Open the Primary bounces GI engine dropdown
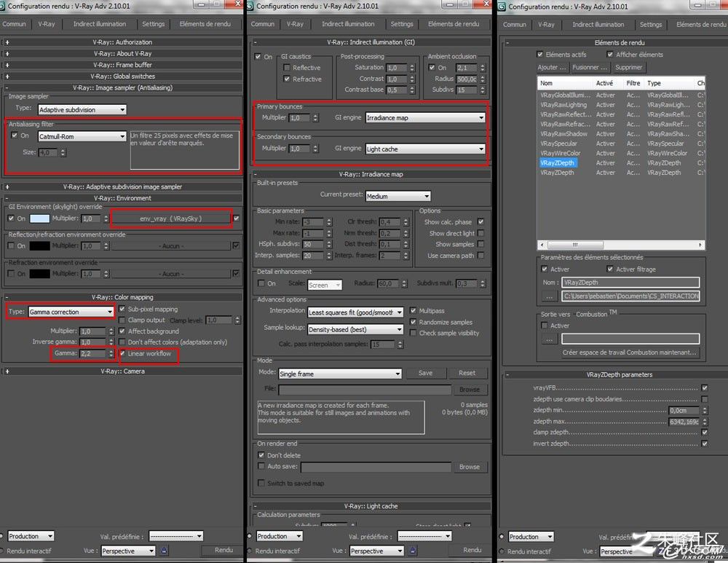Image resolution: width=728 pixels, height=563 pixels. pyautogui.click(x=425, y=117)
